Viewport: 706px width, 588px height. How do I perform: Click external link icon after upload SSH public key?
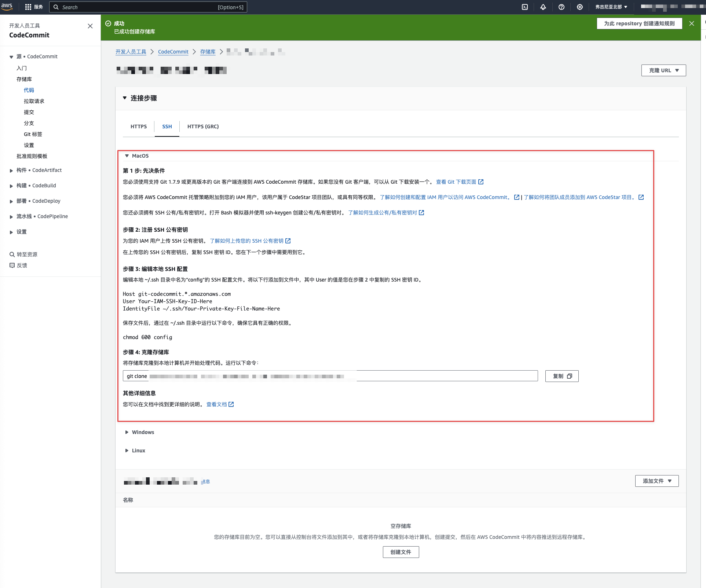288,241
